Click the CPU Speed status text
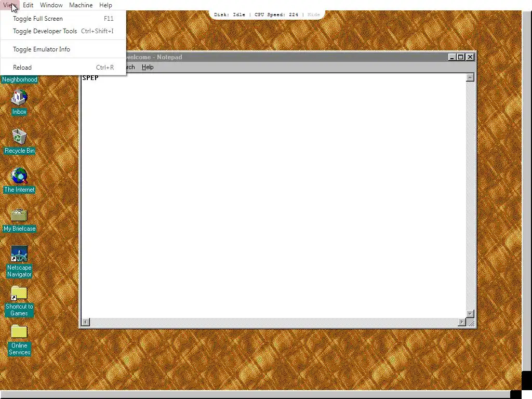532x399 pixels. 276,15
